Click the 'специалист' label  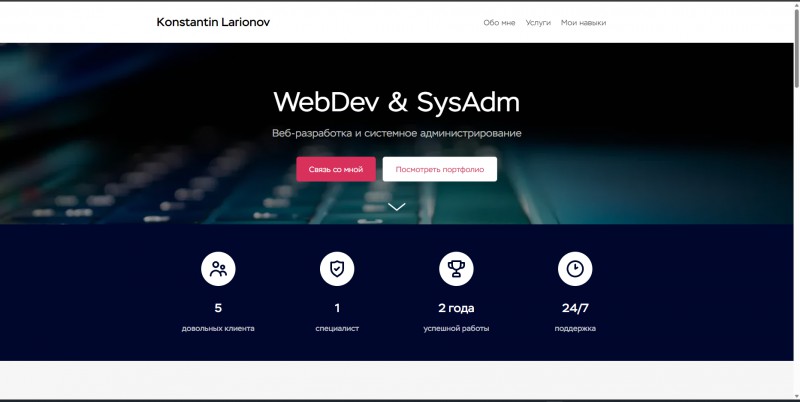[337, 328]
